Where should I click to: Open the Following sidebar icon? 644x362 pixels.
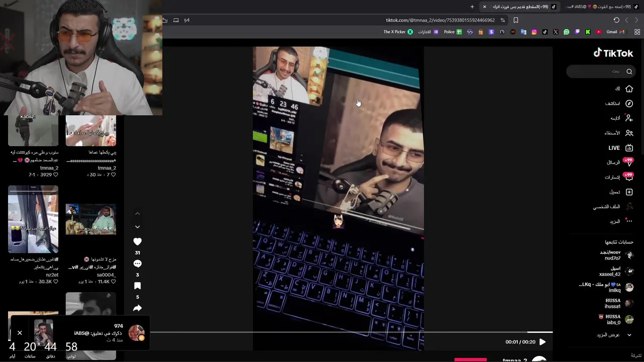629,118
